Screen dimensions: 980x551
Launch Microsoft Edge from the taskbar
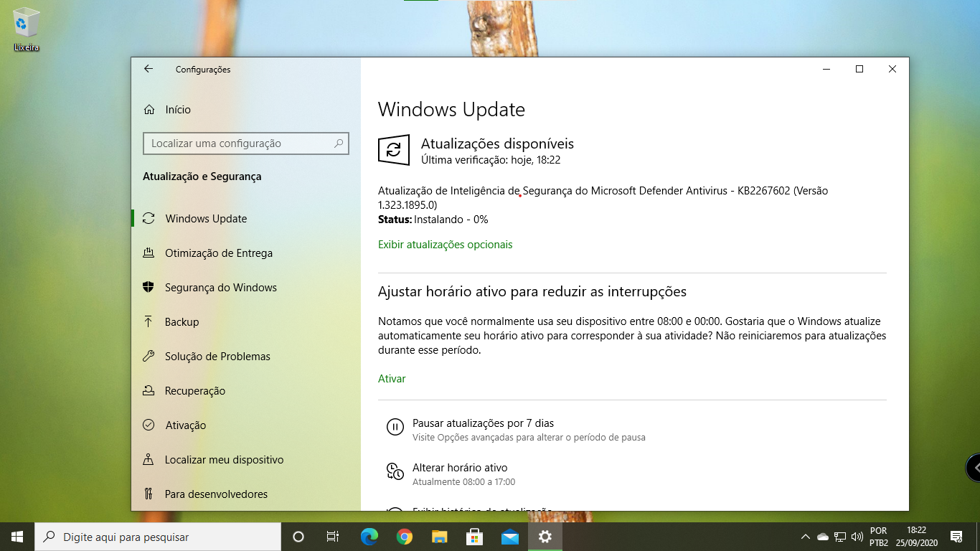369,537
